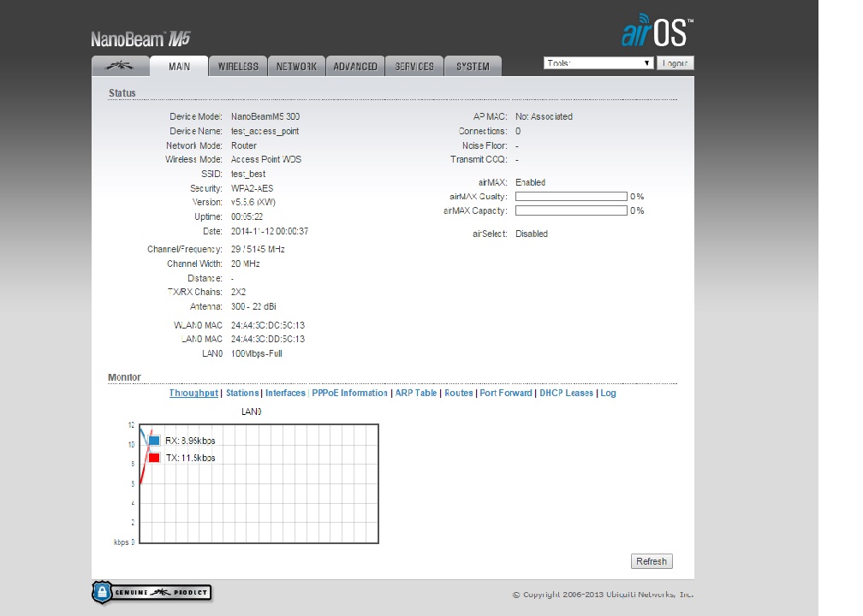Click the airMAX Quality progress bar
The image size is (863, 616).
[x=571, y=197]
